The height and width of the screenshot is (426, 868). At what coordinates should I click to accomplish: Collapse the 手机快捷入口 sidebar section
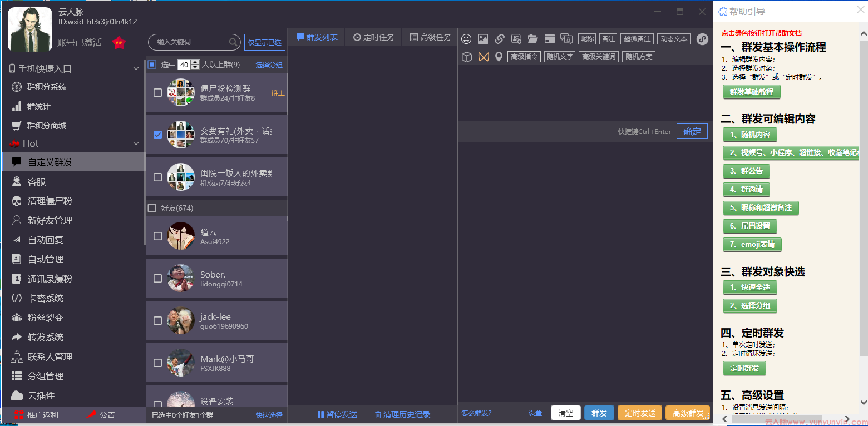coord(136,68)
